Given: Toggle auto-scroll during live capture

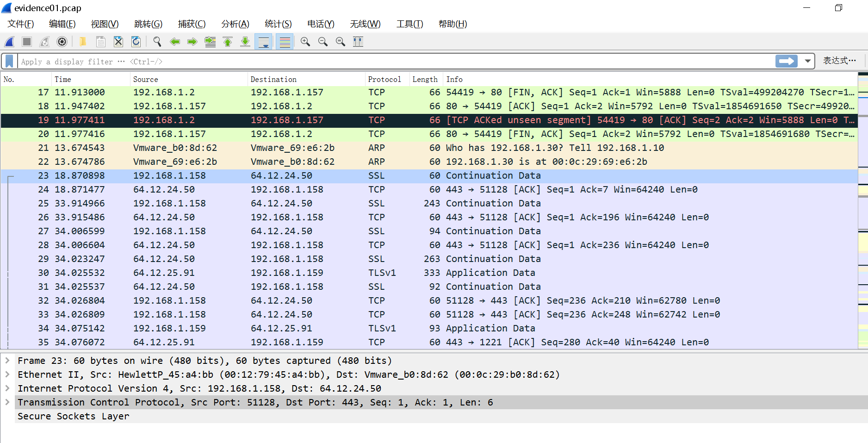Looking at the screenshot, I should click(x=264, y=42).
